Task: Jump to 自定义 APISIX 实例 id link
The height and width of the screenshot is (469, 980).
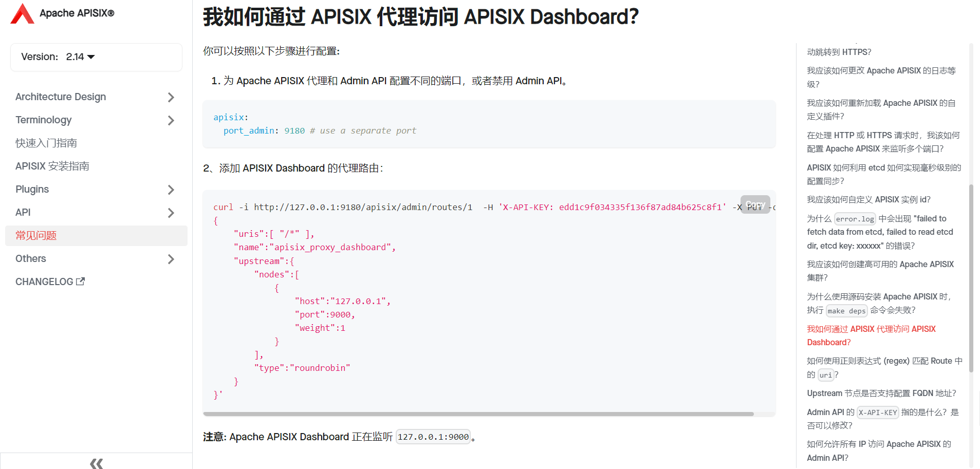Action: 868,199
